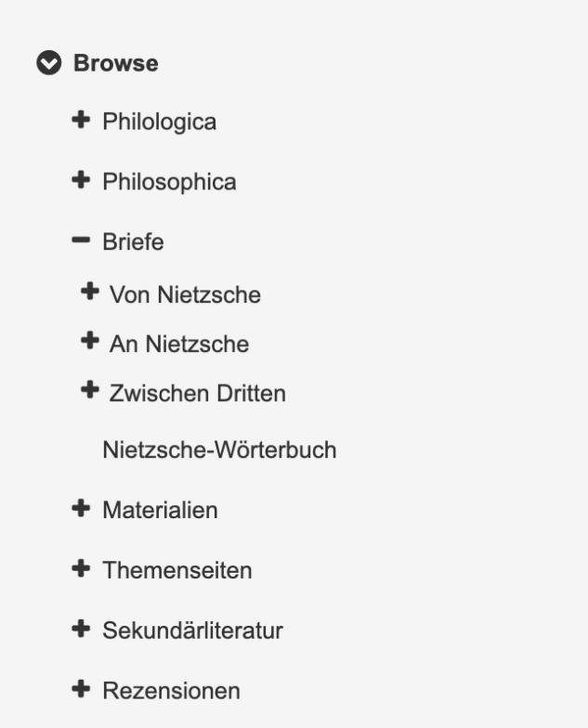Viewport: 588px width, 728px height.
Task: Open the Nietzsche-Wörterbuch link
Action: (219, 449)
